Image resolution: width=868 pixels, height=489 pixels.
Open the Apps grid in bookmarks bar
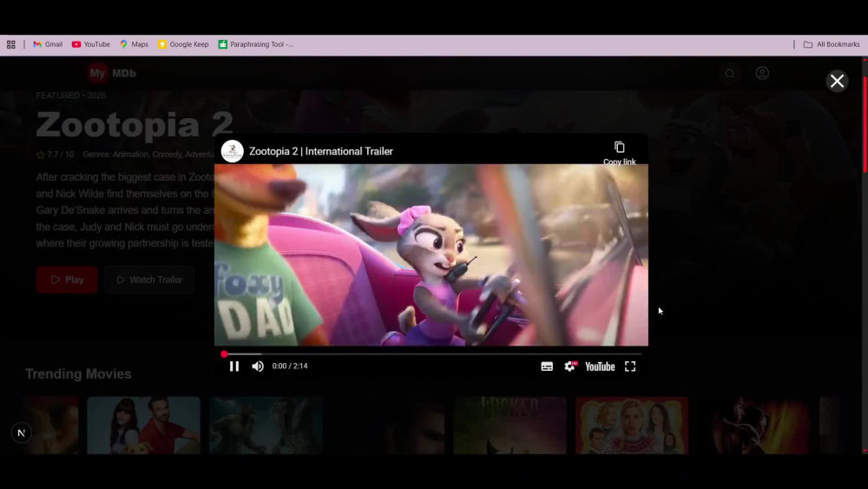pos(11,44)
